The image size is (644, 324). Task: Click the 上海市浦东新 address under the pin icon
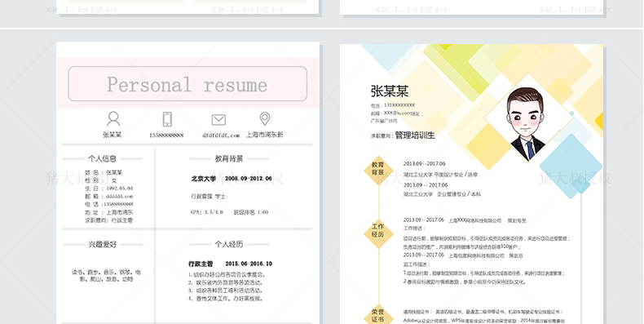[x=265, y=135]
